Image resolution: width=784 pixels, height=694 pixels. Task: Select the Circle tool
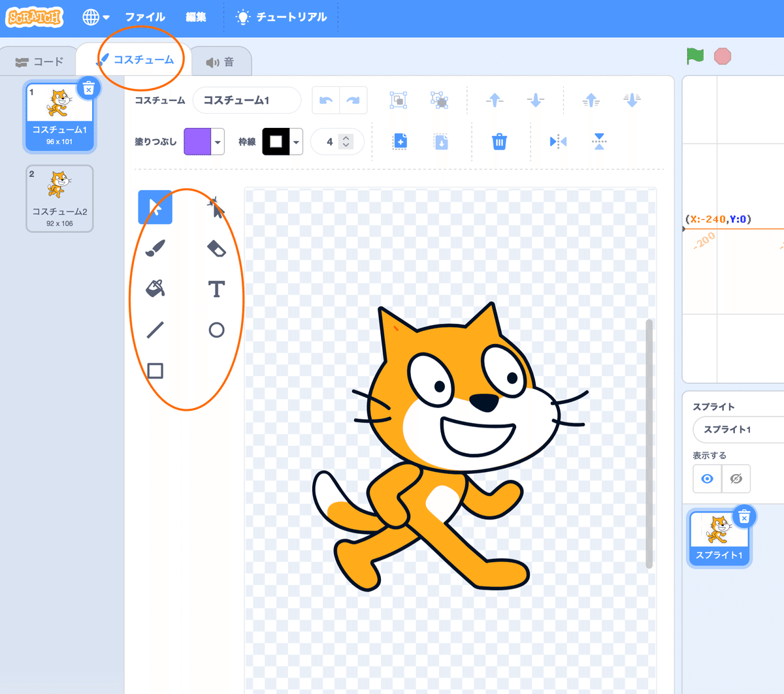(x=216, y=330)
